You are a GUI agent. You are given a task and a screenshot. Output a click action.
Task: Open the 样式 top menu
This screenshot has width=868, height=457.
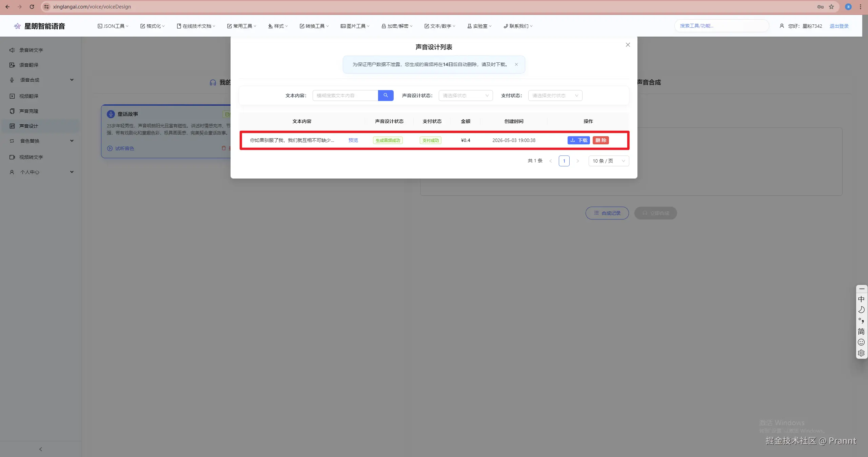click(x=278, y=26)
